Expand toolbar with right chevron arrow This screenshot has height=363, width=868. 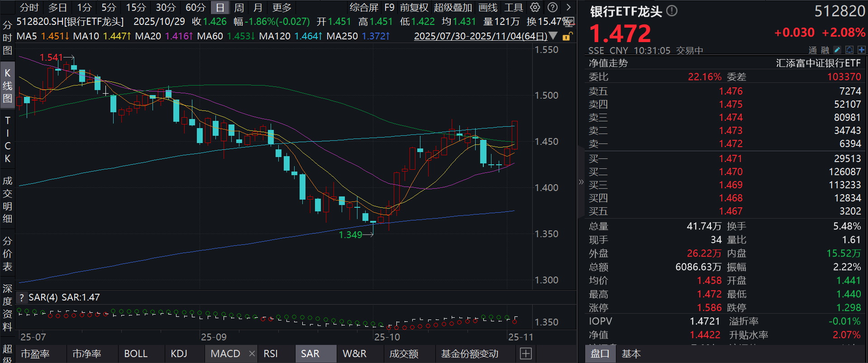coord(568,7)
